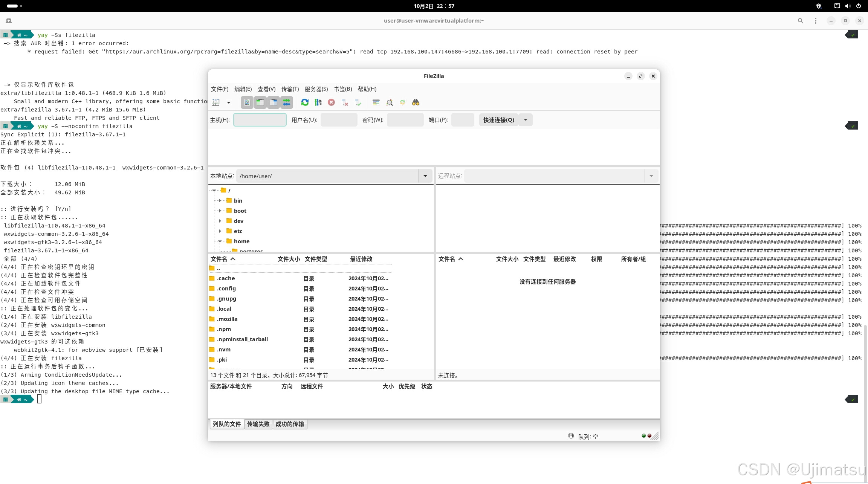Open directory comparison with magnifier icon
868x484 pixels.
[x=389, y=102]
